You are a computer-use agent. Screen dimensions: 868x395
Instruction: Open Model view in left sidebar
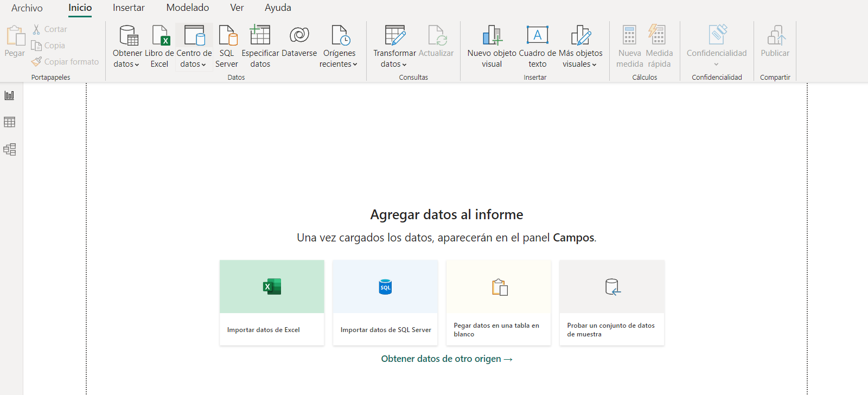pyautogui.click(x=9, y=149)
